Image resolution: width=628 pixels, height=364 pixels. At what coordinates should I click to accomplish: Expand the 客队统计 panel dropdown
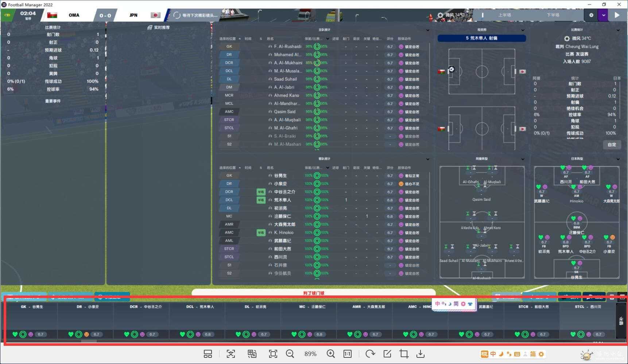point(428,159)
